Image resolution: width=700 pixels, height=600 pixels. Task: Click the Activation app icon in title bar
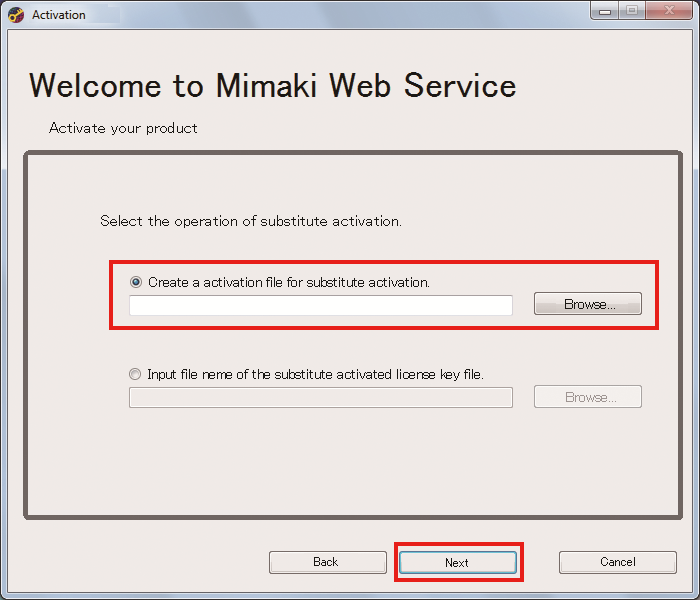[x=16, y=15]
